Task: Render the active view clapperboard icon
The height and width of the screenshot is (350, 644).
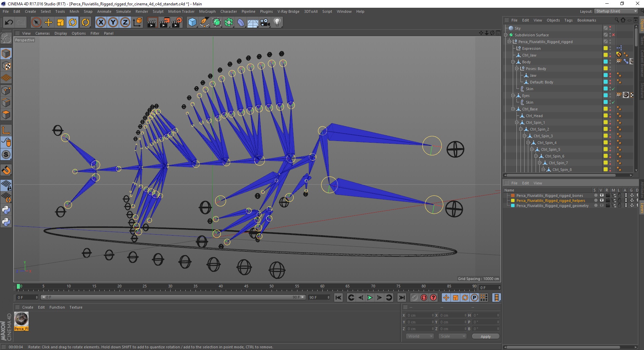Action: pos(152,23)
